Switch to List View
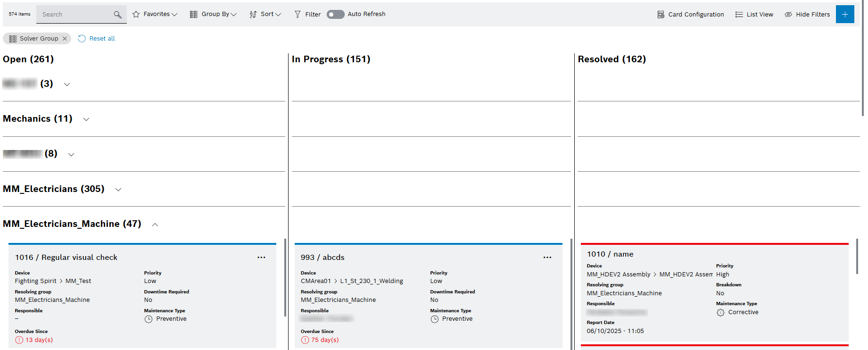The width and height of the screenshot is (868, 350). click(x=754, y=15)
